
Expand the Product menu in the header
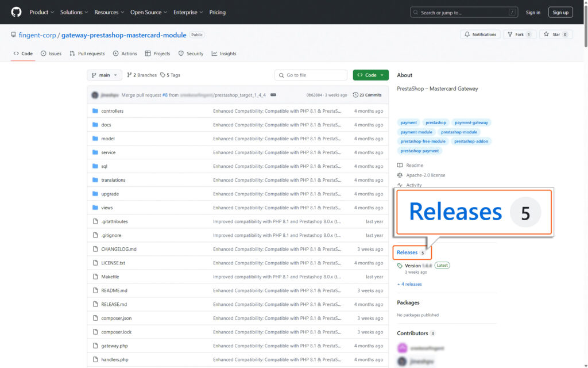coord(41,12)
